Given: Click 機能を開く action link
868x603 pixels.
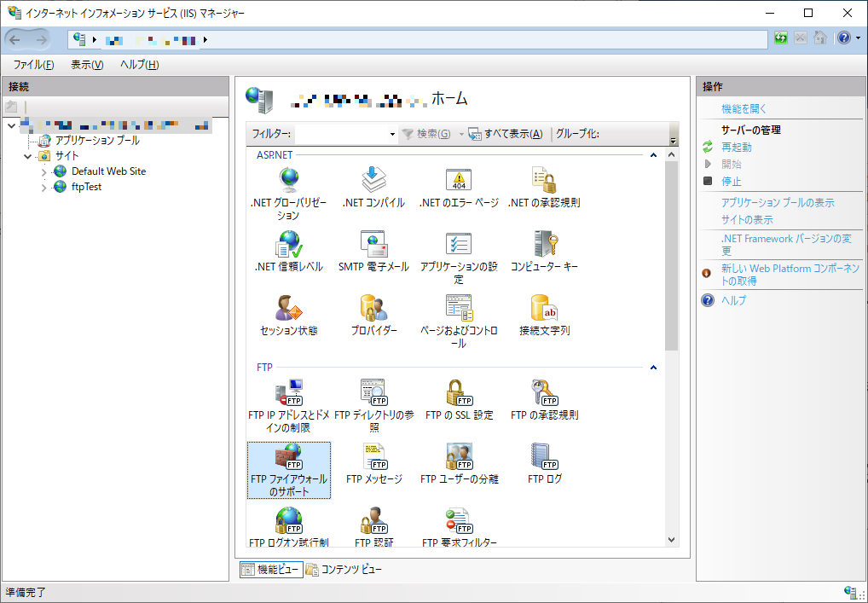Looking at the screenshot, I should pyautogui.click(x=744, y=109).
